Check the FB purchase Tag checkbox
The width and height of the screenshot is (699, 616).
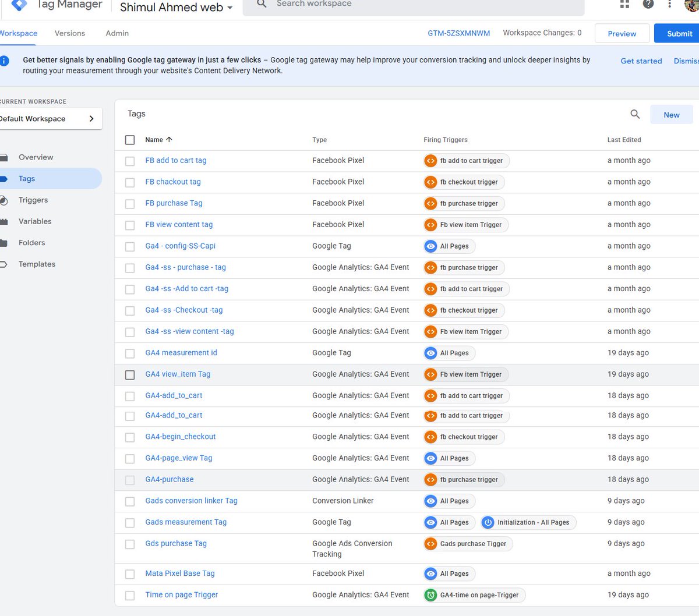coord(130,204)
